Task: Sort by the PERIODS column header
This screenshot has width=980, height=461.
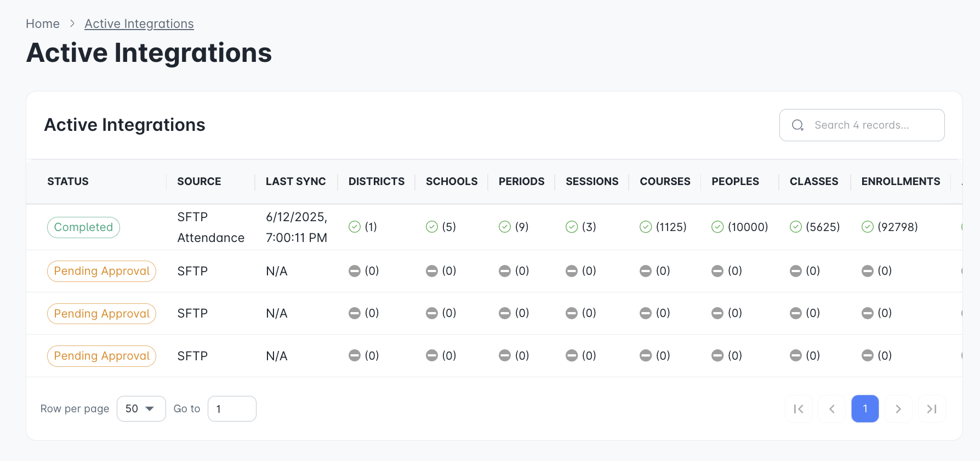Action: coord(522,181)
